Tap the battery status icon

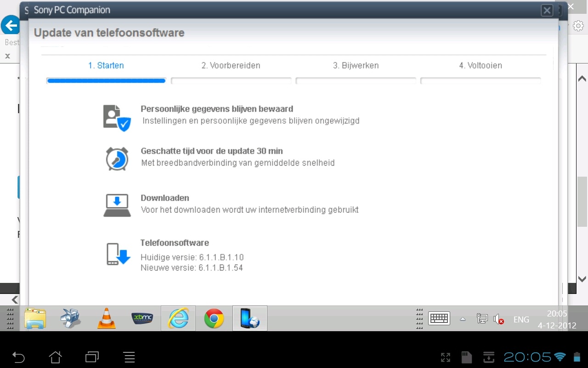tap(577, 357)
